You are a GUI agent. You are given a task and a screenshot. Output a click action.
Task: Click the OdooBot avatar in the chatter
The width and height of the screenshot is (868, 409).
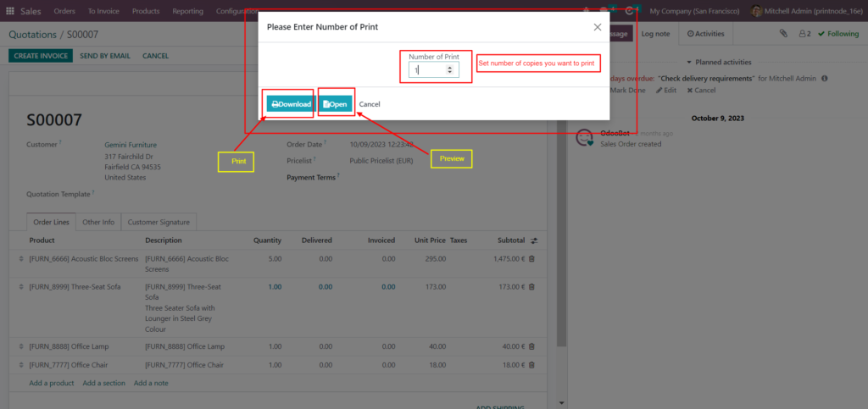pyautogui.click(x=585, y=138)
